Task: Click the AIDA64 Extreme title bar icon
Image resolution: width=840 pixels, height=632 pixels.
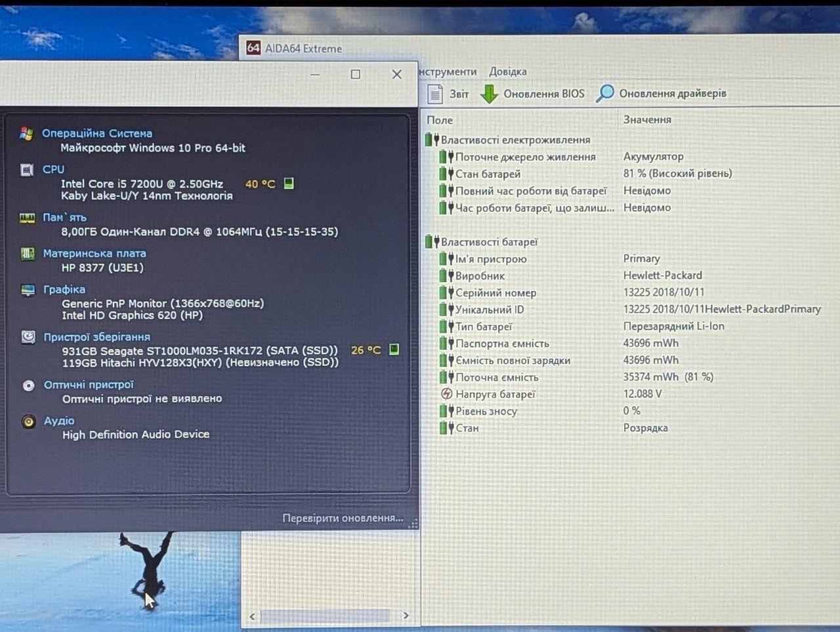Action: pos(253,48)
